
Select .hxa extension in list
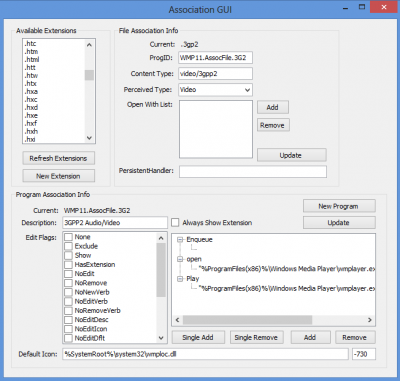pos(31,92)
